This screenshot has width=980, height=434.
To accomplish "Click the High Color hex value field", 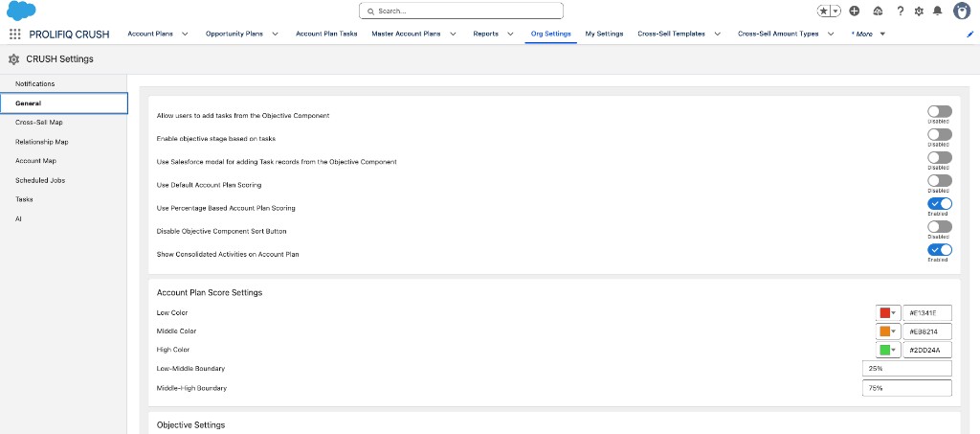I will click(x=927, y=351).
